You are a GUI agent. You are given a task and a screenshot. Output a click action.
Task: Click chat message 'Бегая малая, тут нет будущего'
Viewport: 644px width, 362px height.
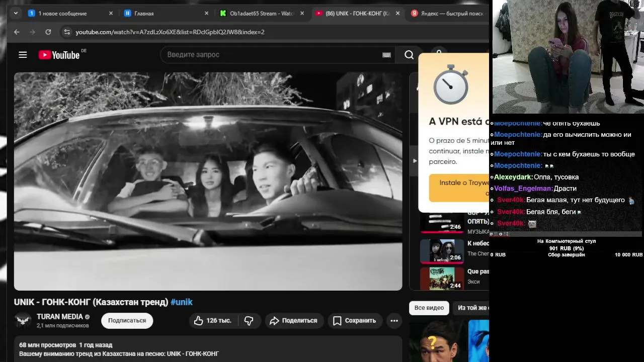tap(575, 200)
